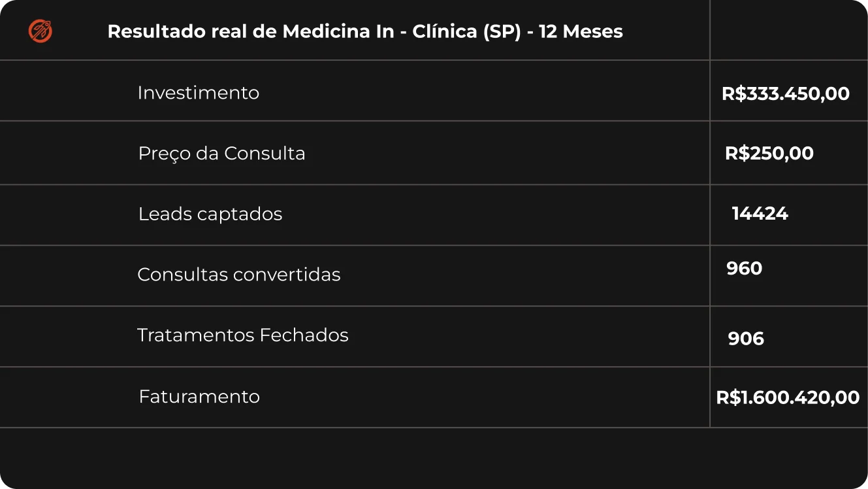Click '(SP)' in the header title

pyautogui.click(x=502, y=31)
